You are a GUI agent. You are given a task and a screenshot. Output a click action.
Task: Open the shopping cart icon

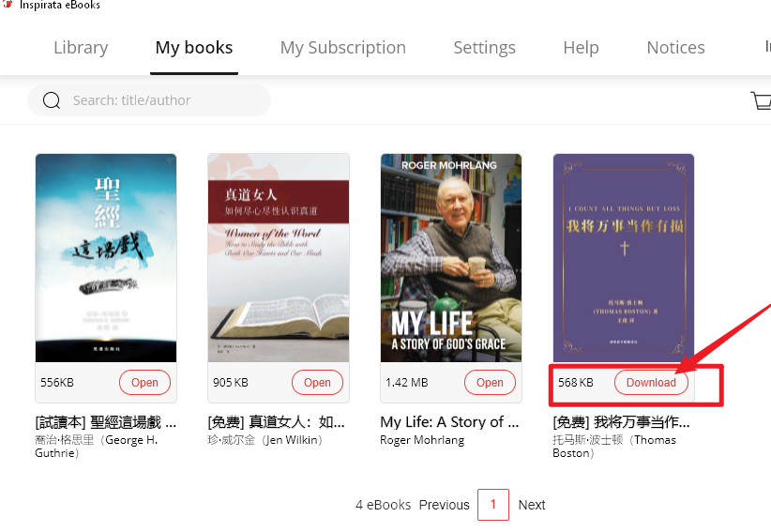pos(762,100)
